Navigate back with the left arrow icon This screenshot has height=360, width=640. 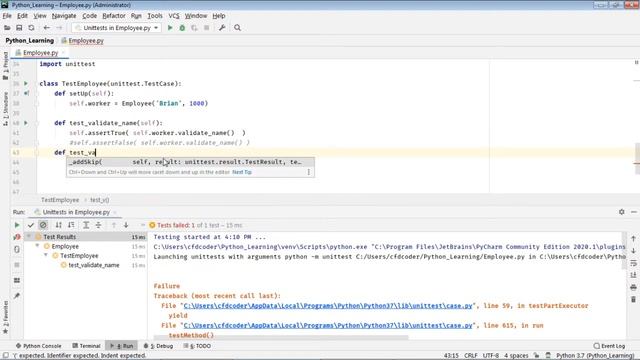click(47, 28)
